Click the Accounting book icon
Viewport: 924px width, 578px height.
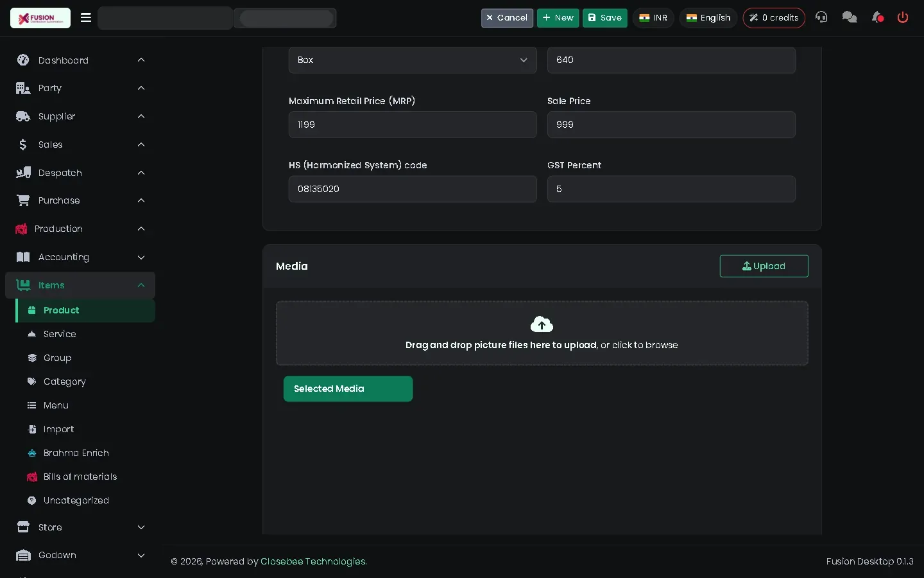(23, 257)
